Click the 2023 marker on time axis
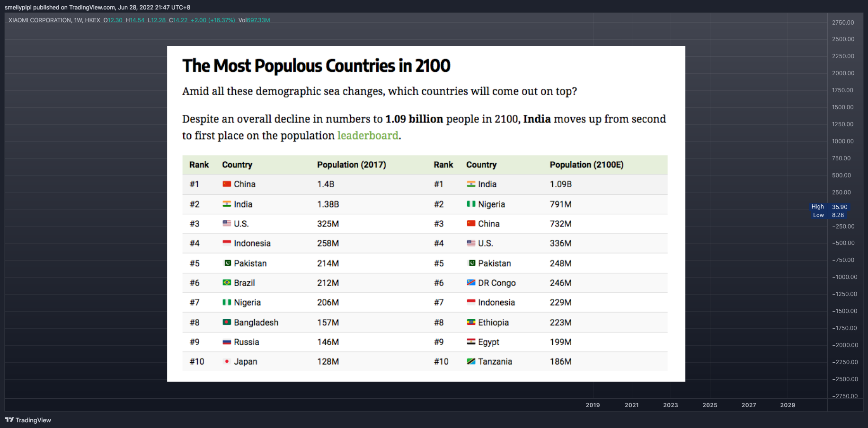Image resolution: width=868 pixels, height=428 pixels. 670,405
